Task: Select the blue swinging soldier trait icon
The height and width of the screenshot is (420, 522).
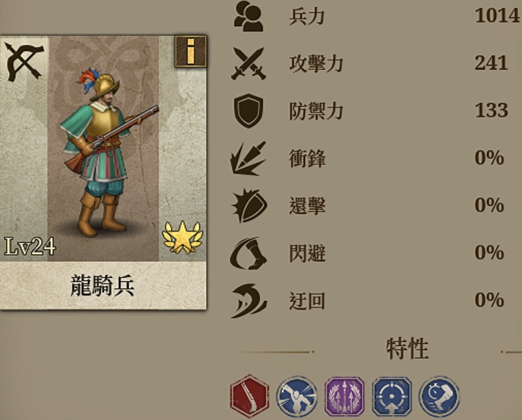Action: tap(296, 397)
